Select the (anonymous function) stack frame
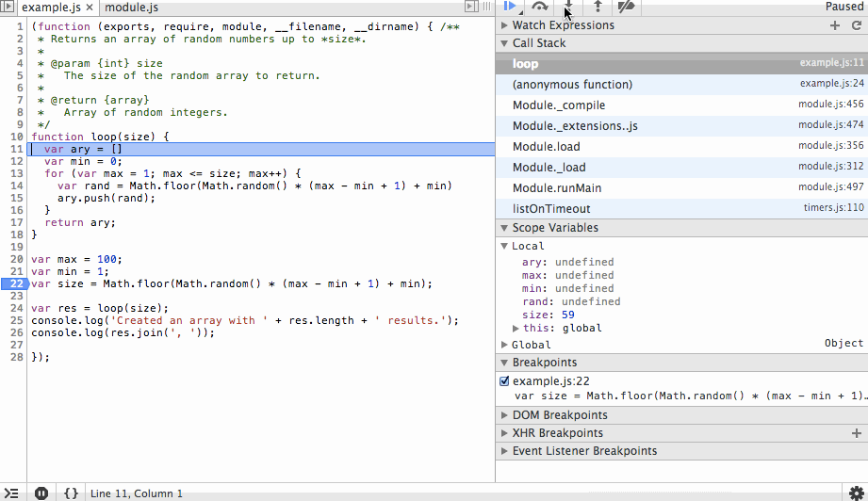Viewport: 868px width, 501px height. 572,85
